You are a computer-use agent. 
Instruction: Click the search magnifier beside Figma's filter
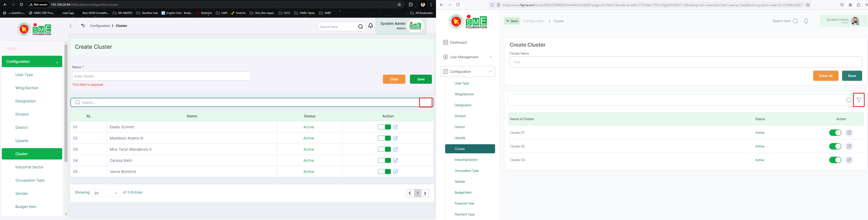tap(849, 100)
